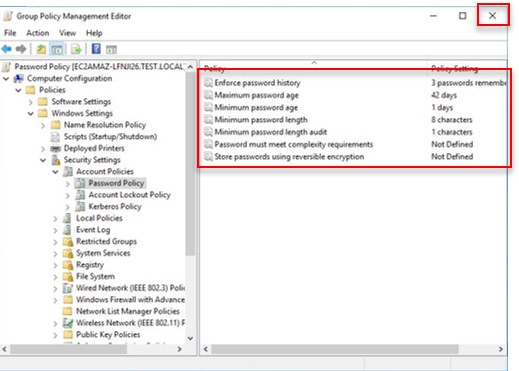Image resolution: width=519 pixels, height=371 pixels.
Task: Select Windows Firewall with Advanced Security node
Action: click(x=130, y=300)
